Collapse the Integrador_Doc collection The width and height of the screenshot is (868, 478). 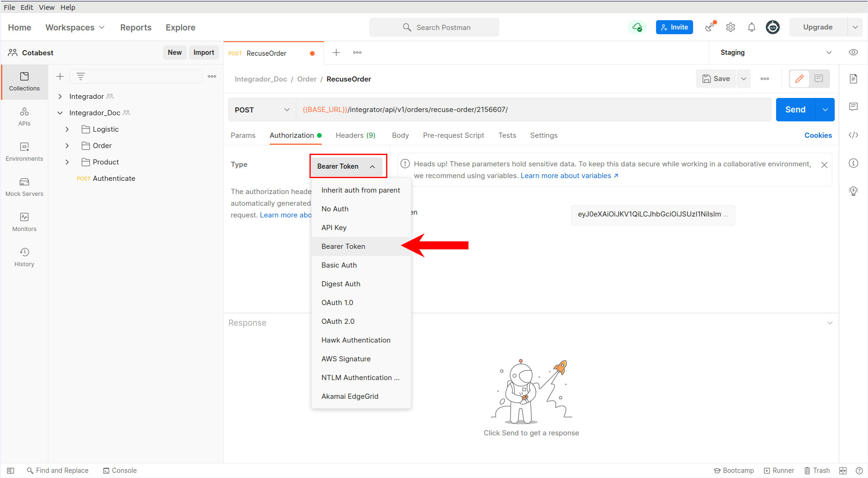60,113
